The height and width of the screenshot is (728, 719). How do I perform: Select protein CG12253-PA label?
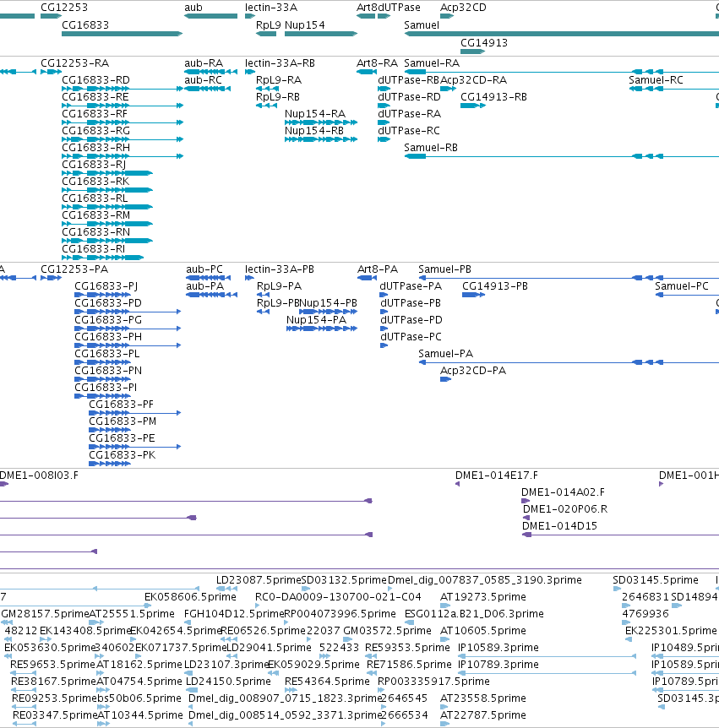tap(74, 269)
